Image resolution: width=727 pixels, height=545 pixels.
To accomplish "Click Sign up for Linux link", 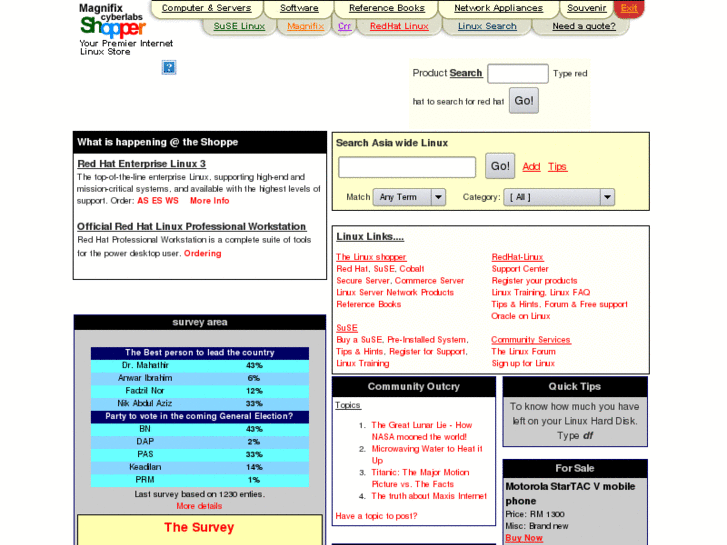I will pos(523,363).
